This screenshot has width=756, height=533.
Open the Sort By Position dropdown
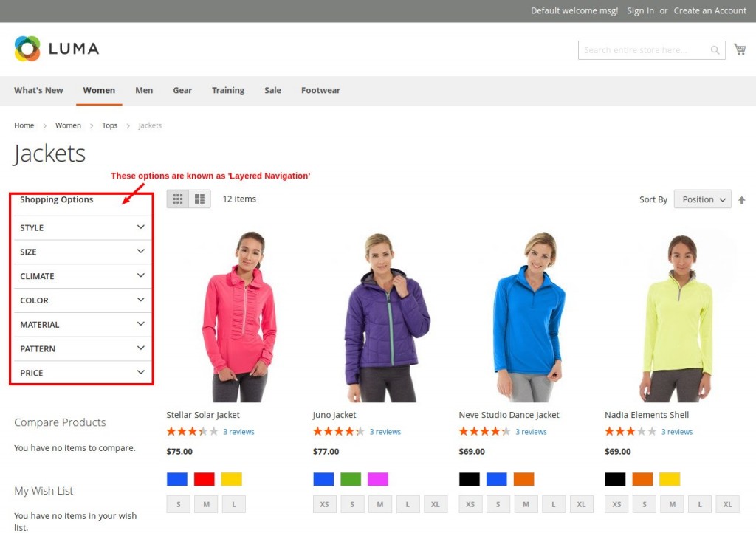click(702, 199)
